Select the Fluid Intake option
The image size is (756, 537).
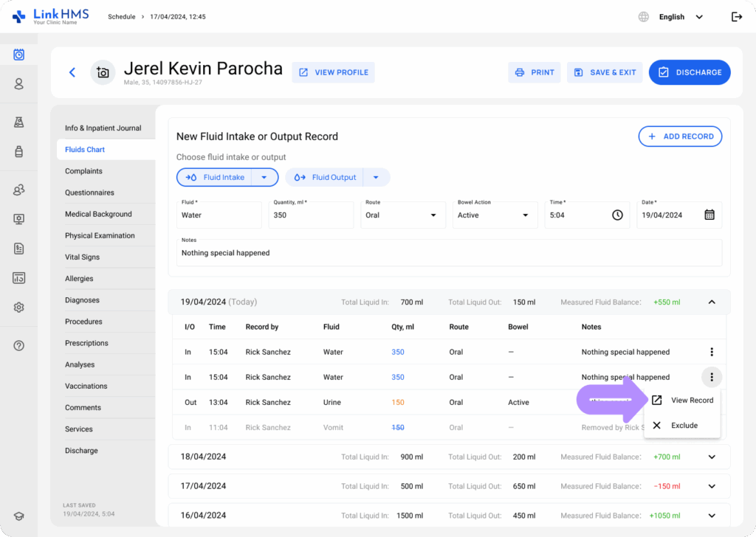tap(215, 177)
